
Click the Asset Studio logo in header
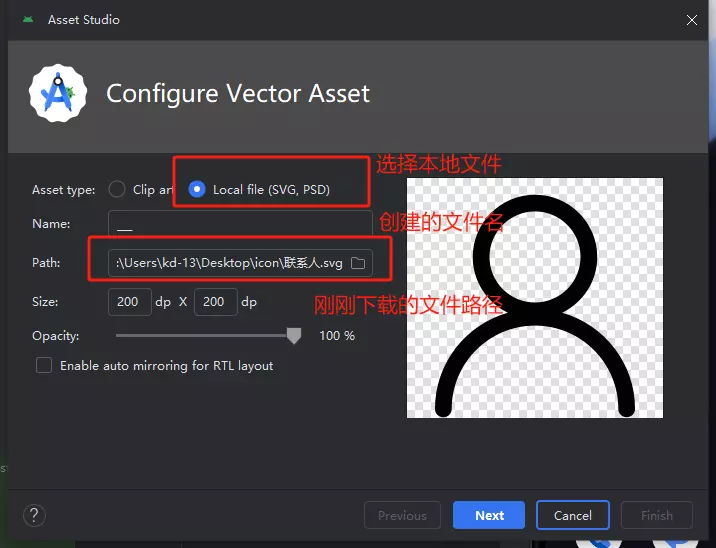click(x=58, y=93)
